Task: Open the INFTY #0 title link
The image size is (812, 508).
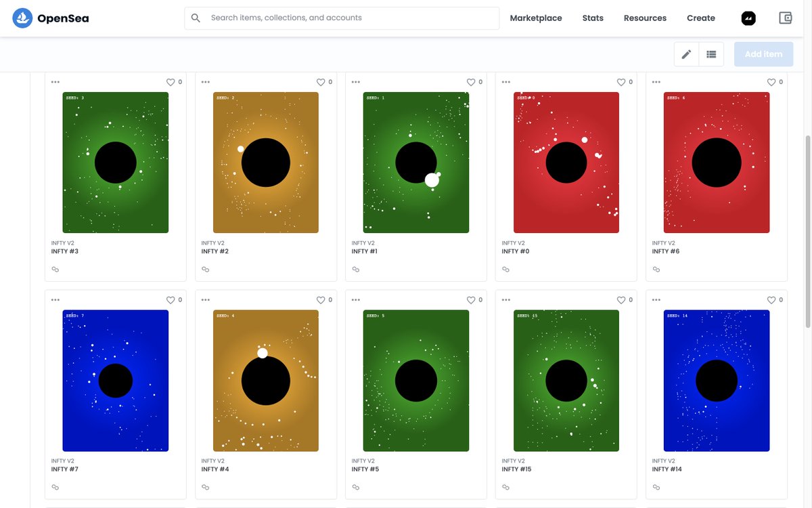Action: pyautogui.click(x=516, y=251)
